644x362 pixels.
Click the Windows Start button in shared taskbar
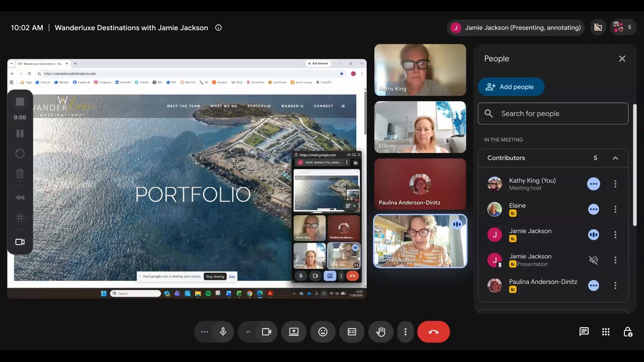point(104,294)
